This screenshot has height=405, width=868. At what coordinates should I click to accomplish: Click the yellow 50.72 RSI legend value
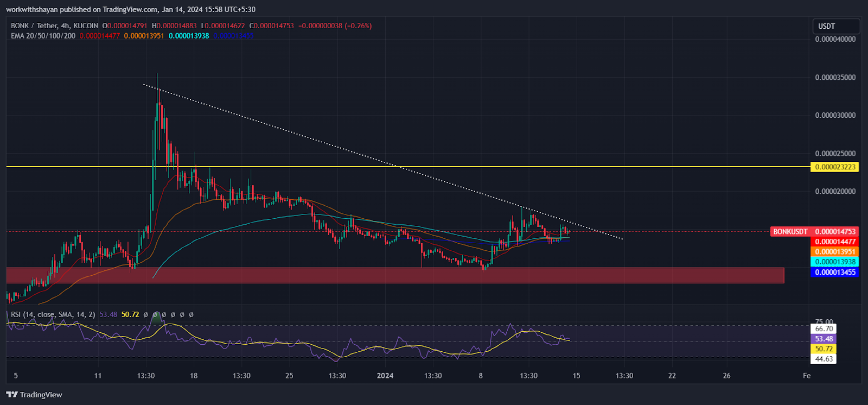[x=130, y=314]
